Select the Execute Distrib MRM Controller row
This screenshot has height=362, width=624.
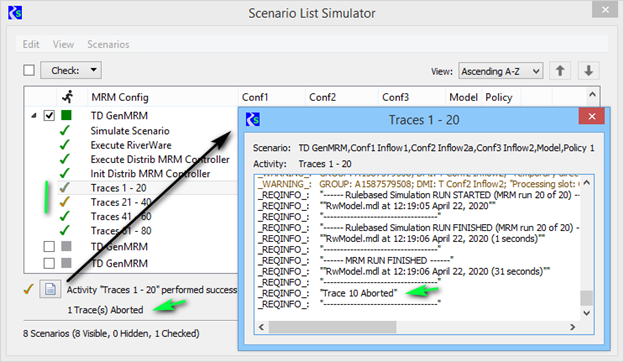(160, 159)
